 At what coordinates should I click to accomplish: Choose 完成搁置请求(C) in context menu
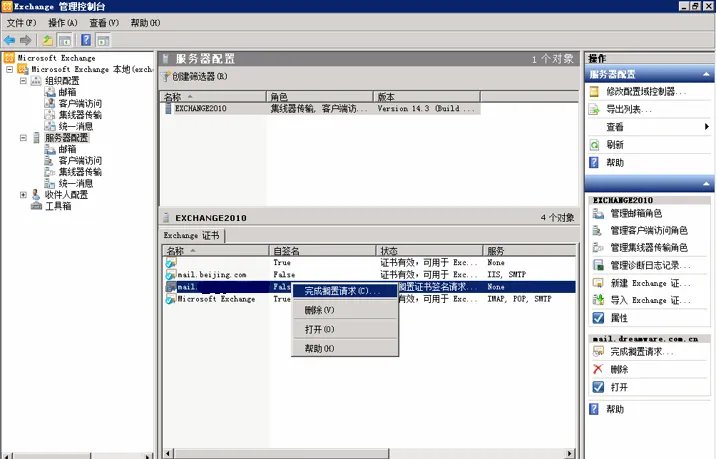345,291
